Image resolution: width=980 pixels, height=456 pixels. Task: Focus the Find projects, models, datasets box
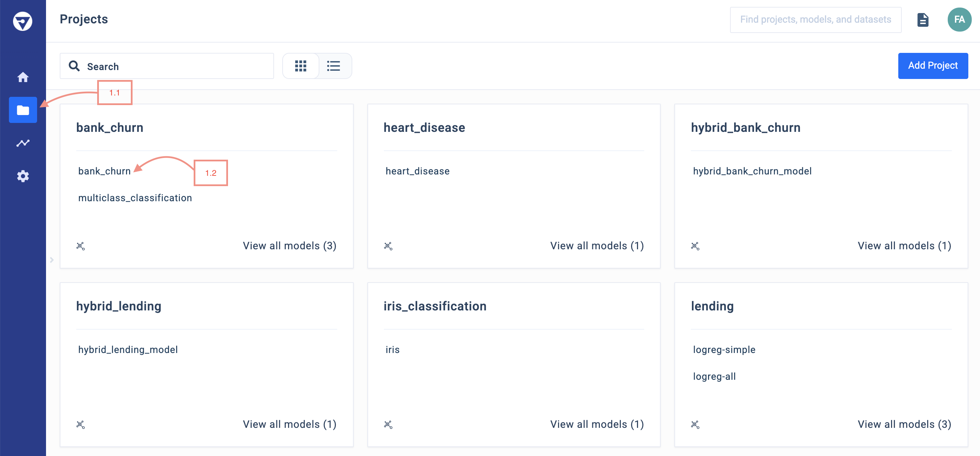pos(815,20)
